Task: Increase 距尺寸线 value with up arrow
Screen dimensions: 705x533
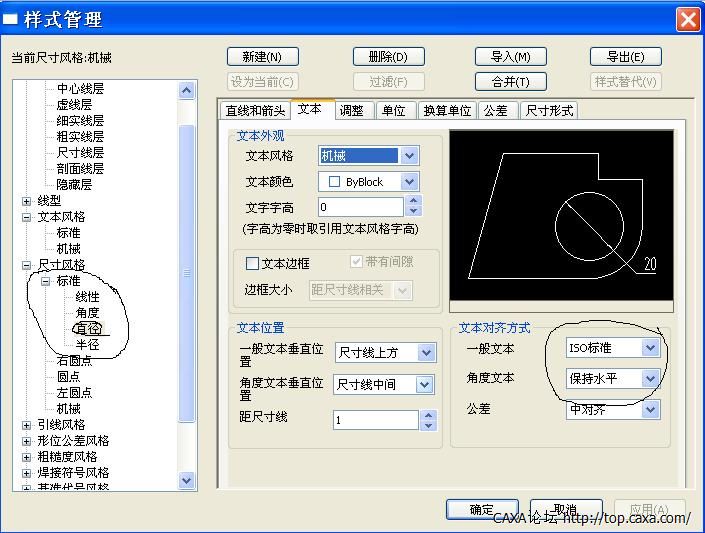Action: point(429,415)
